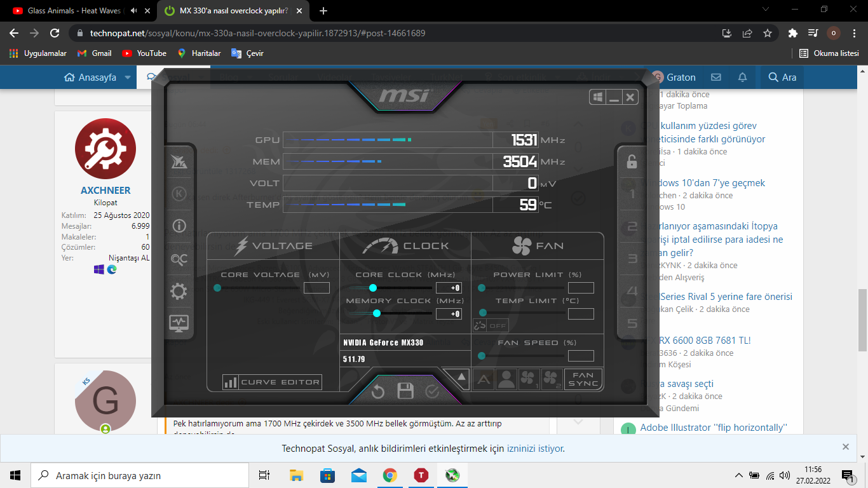
Task: Apply Afterburner settings with the checkmark
Action: point(432,391)
